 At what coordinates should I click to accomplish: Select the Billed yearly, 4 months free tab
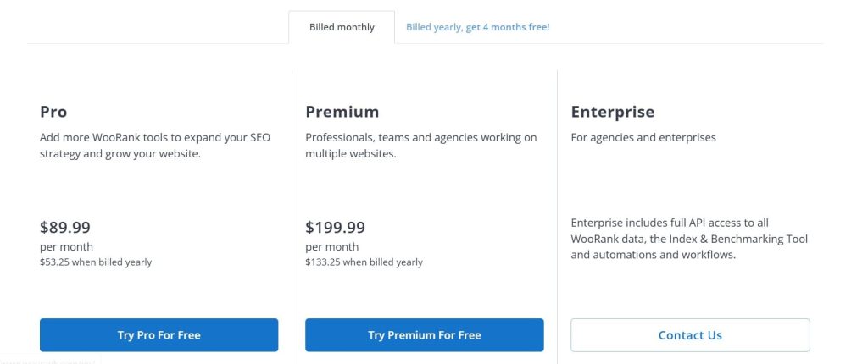click(477, 27)
